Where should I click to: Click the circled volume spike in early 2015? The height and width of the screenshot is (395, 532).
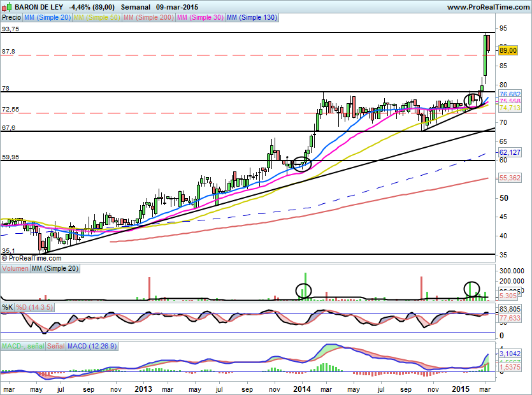coord(471,289)
